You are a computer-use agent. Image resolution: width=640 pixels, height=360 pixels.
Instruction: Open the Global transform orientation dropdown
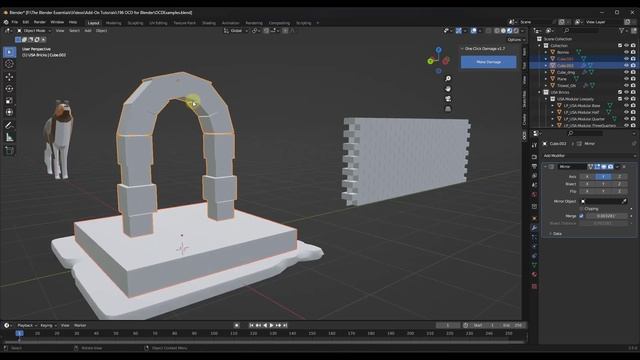[x=236, y=31]
